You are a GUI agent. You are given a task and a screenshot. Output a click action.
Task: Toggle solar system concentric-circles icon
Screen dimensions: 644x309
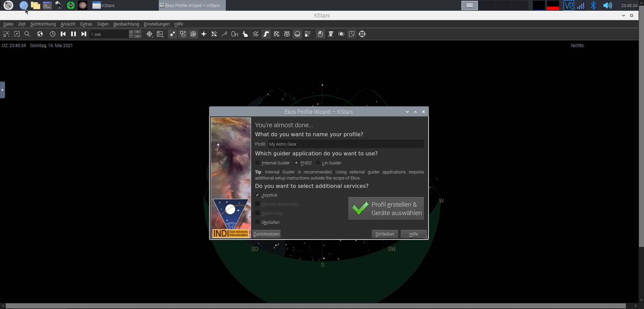[193, 34]
